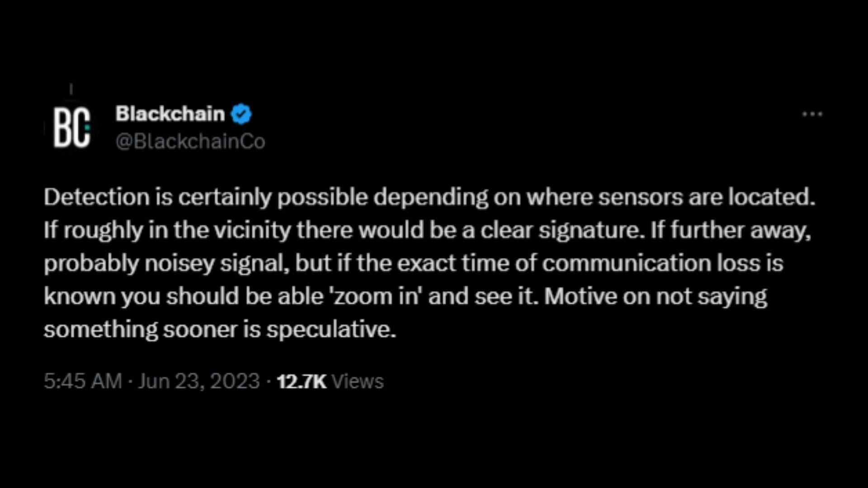Open the Blackchain BC profile avatar
The image size is (868, 488).
(x=71, y=127)
